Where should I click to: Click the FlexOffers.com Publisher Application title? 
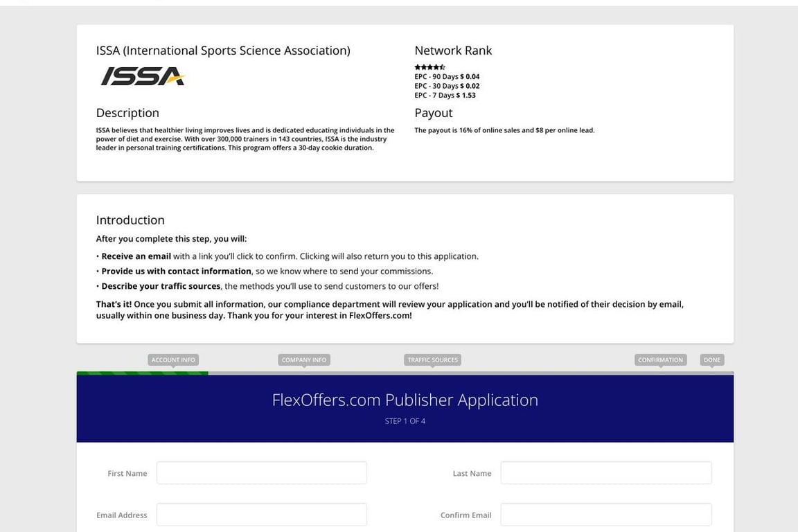coord(405,399)
